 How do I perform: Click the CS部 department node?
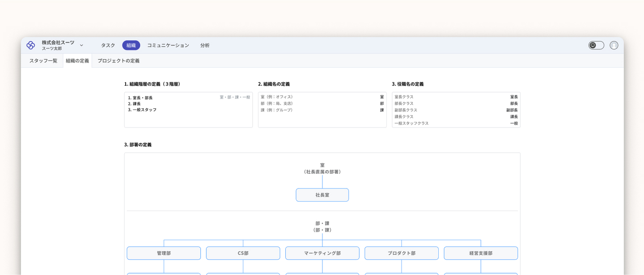tap(243, 253)
